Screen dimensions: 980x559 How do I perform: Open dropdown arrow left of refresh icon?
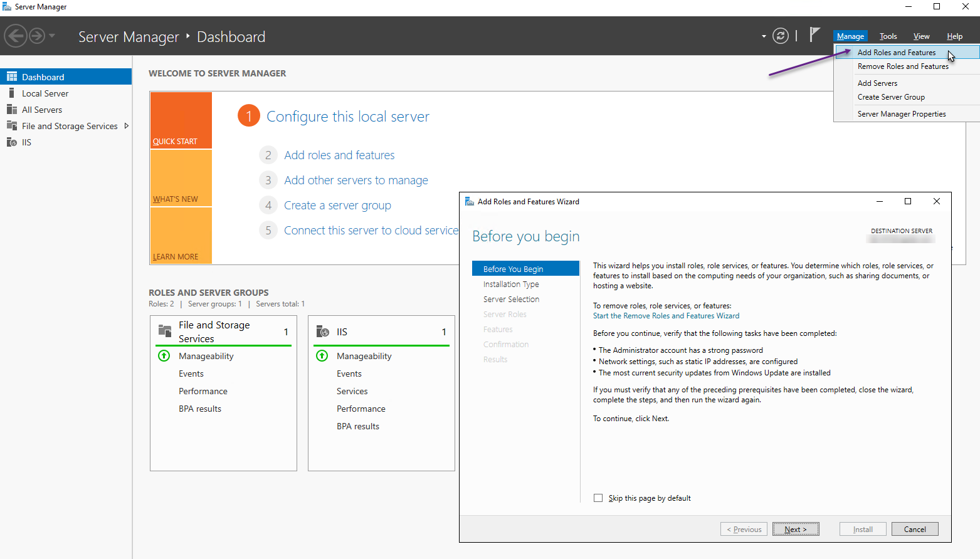click(x=764, y=36)
